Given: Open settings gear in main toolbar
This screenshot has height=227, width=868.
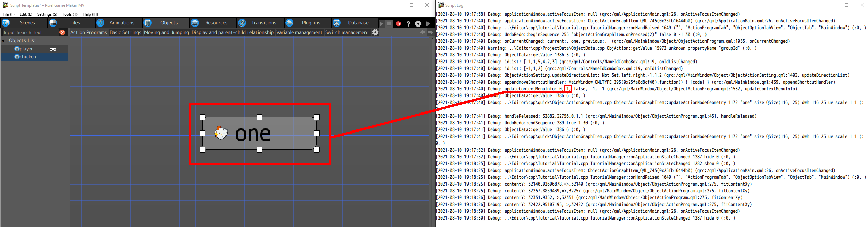Looking at the screenshot, I should [x=418, y=23].
